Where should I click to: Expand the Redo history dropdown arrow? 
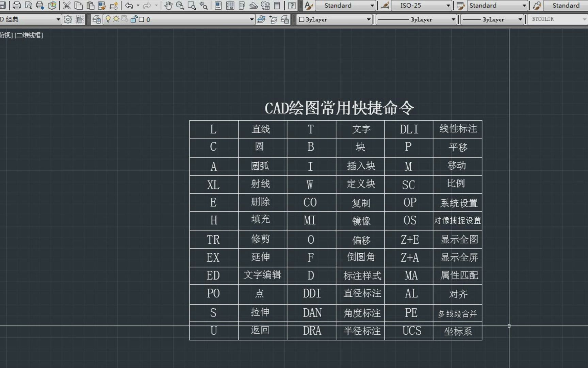[157, 5]
